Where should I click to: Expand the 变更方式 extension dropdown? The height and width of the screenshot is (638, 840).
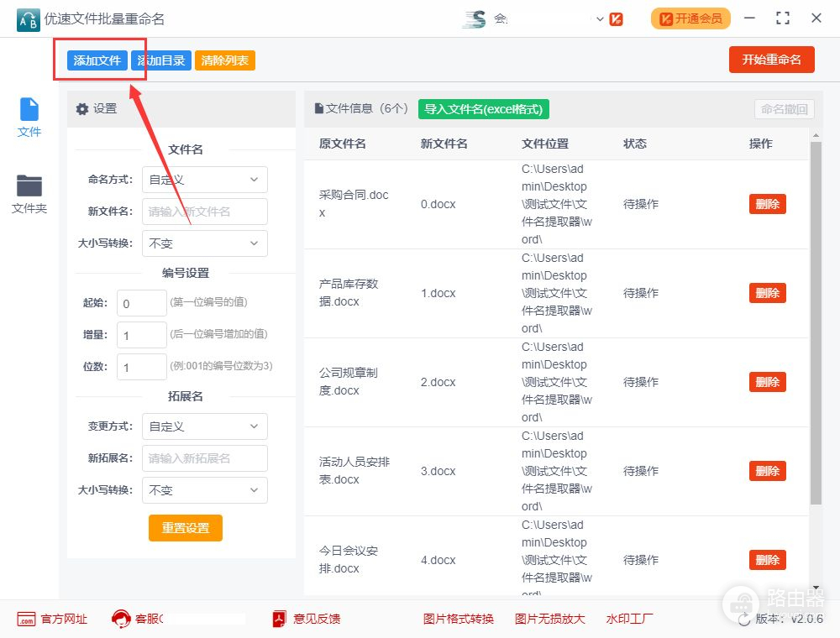pos(204,426)
